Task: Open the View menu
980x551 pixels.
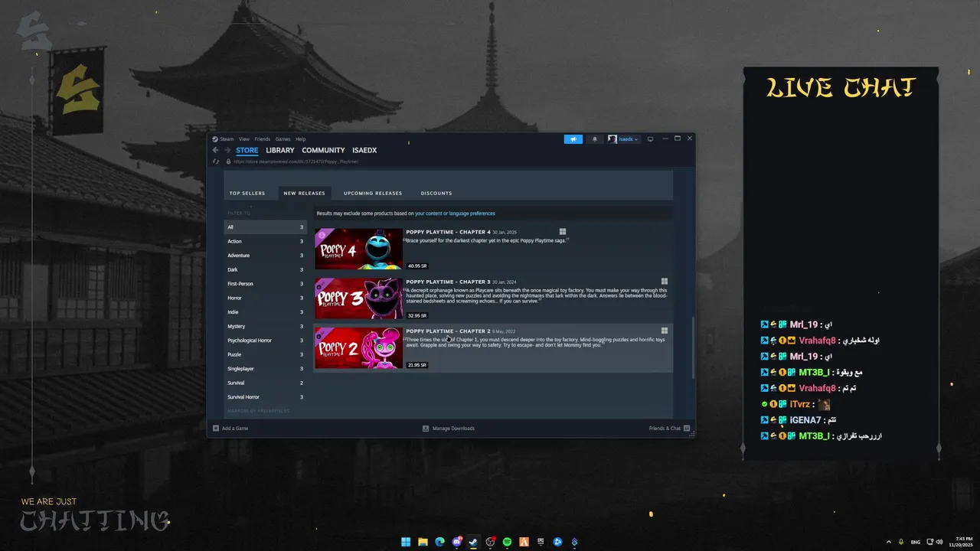Action: (244, 139)
